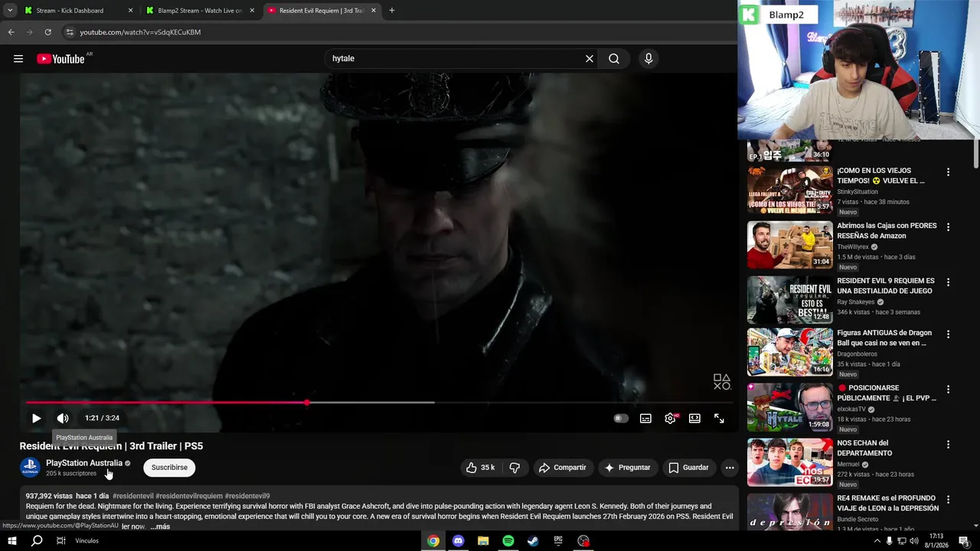Reload the current page

point(47,32)
